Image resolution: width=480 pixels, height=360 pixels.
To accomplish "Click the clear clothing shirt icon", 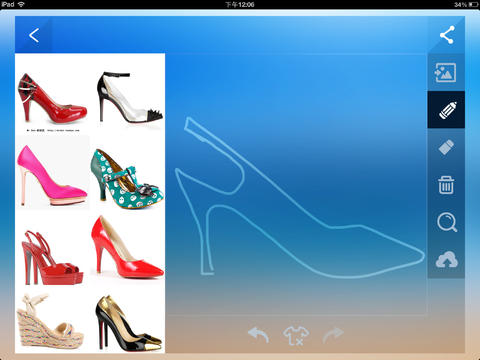I will [x=296, y=335].
